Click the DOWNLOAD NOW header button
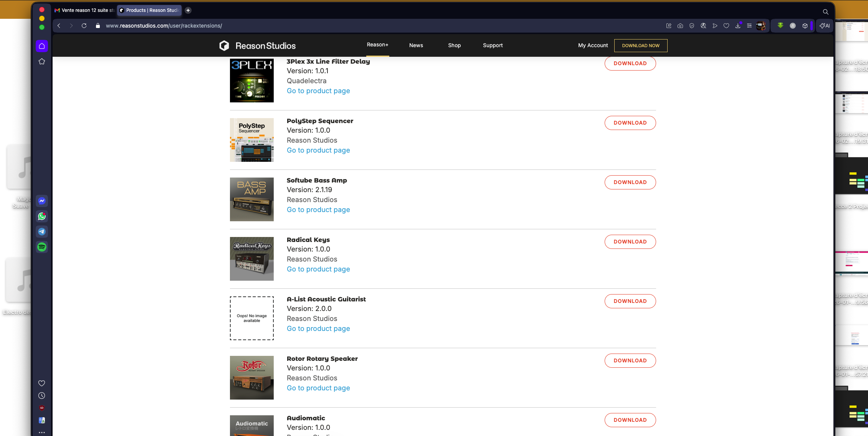 640,45
